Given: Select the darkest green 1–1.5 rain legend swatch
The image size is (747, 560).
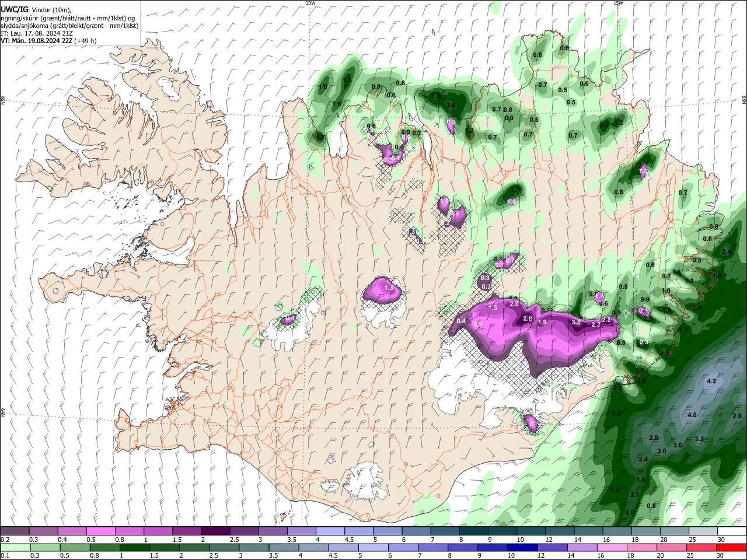Looking at the screenshot, I should pos(134,547).
